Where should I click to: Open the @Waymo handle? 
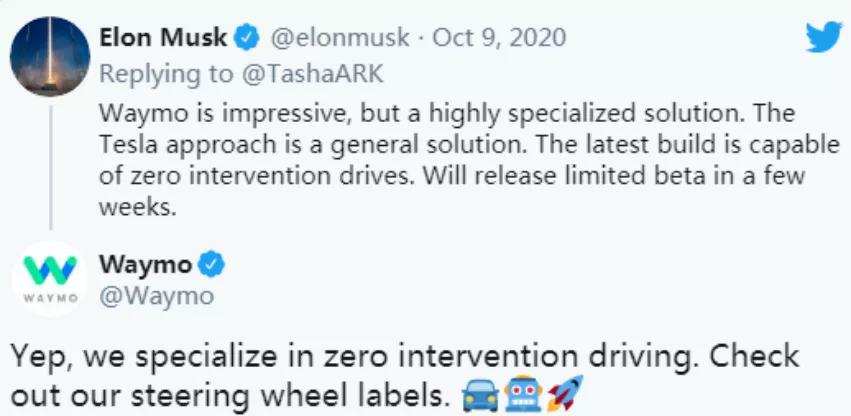(x=157, y=294)
